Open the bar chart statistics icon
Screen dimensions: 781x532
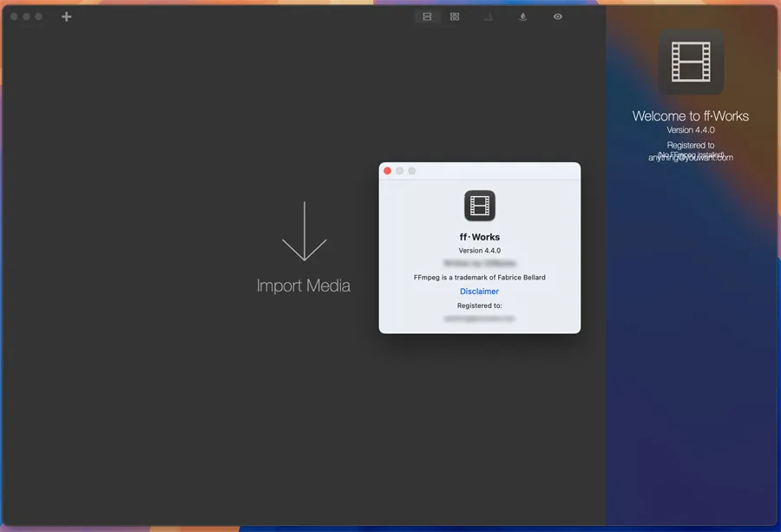489,16
